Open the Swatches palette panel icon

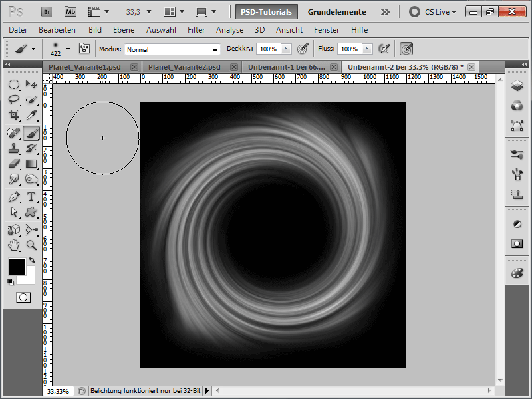point(517,273)
